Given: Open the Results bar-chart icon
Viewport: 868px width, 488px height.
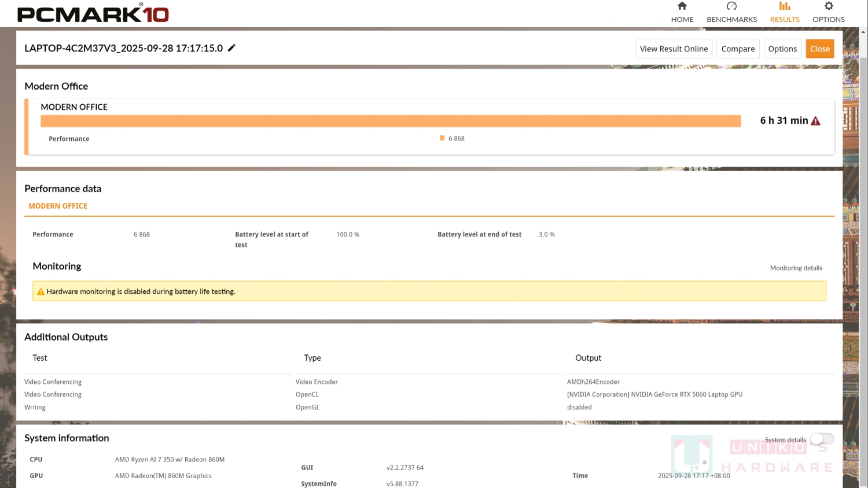Looking at the screenshot, I should pos(785,6).
